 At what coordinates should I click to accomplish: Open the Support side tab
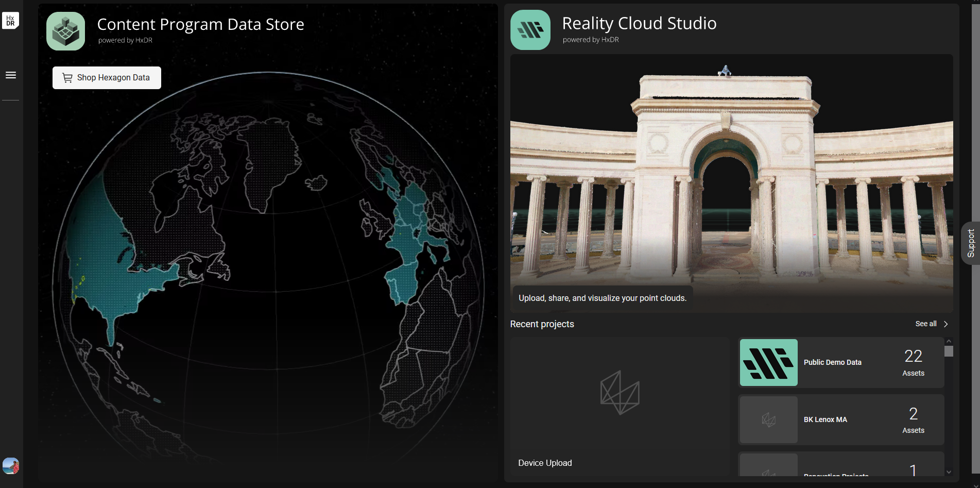coord(971,243)
